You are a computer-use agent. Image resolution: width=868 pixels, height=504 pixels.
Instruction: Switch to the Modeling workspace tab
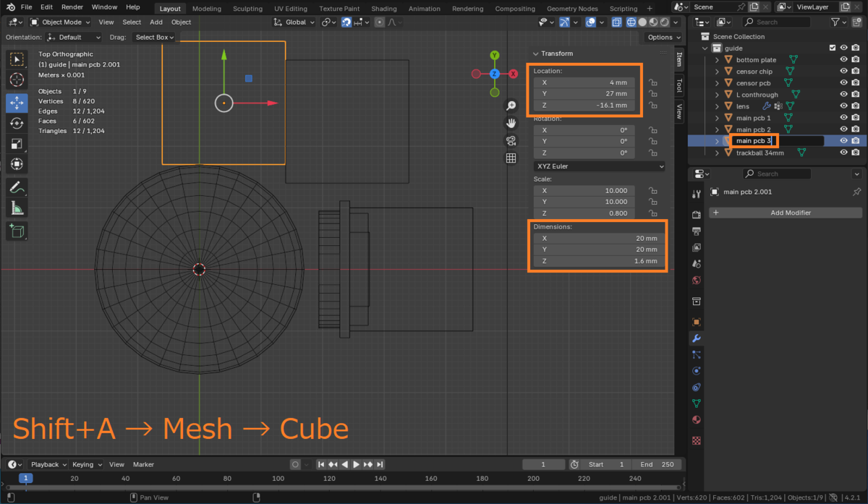(207, 9)
